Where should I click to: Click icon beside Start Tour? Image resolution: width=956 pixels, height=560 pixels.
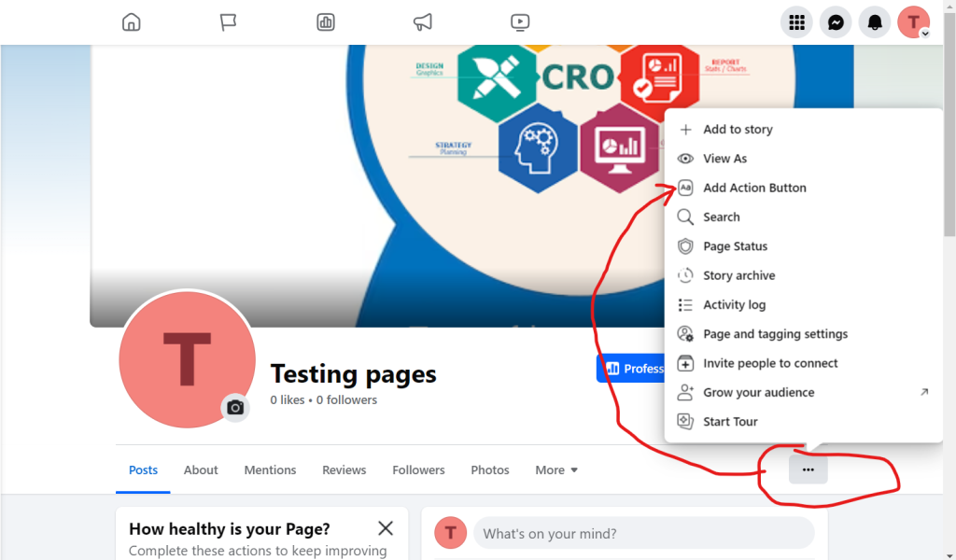pos(685,422)
